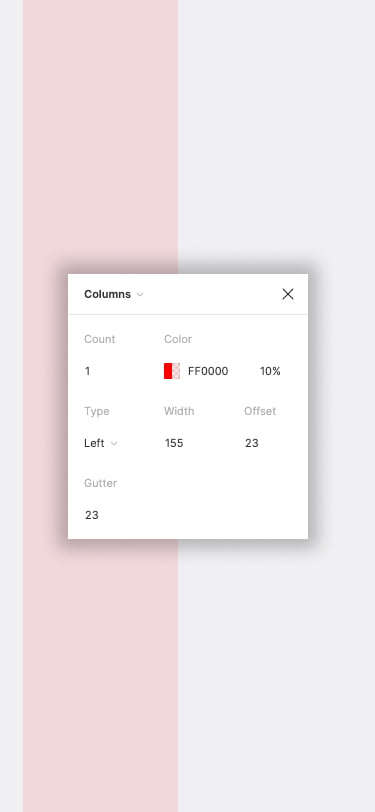Image resolution: width=375 pixels, height=812 pixels.
Task: Click the Count label
Action: [99, 339]
